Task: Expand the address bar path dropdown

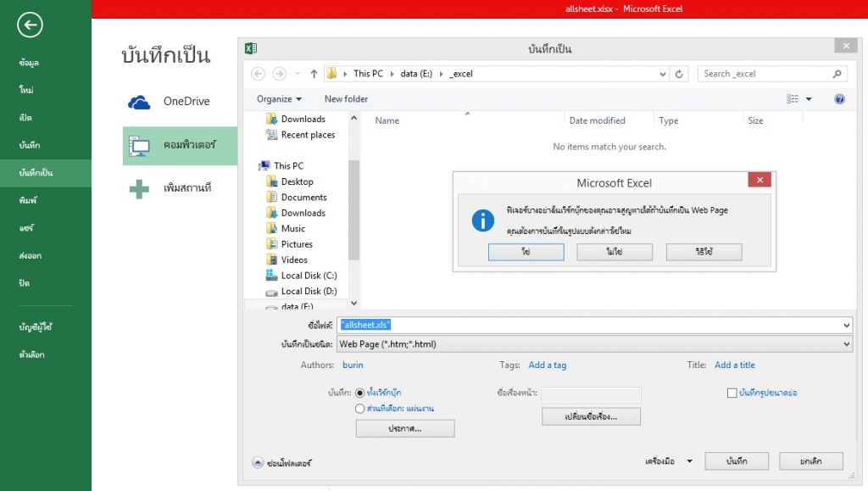Action: pyautogui.click(x=662, y=74)
